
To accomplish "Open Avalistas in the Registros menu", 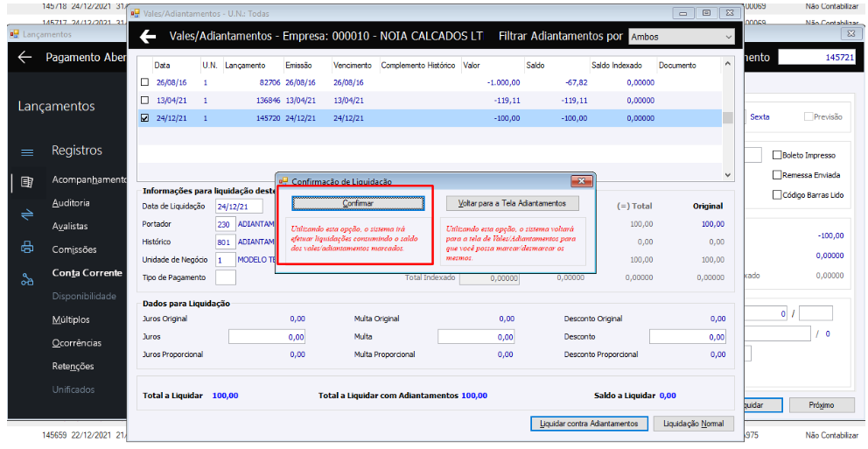I will tap(70, 226).
